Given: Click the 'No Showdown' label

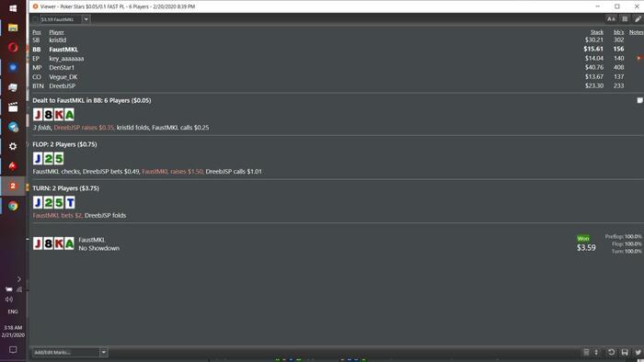Looking at the screenshot, I should [99, 248].
